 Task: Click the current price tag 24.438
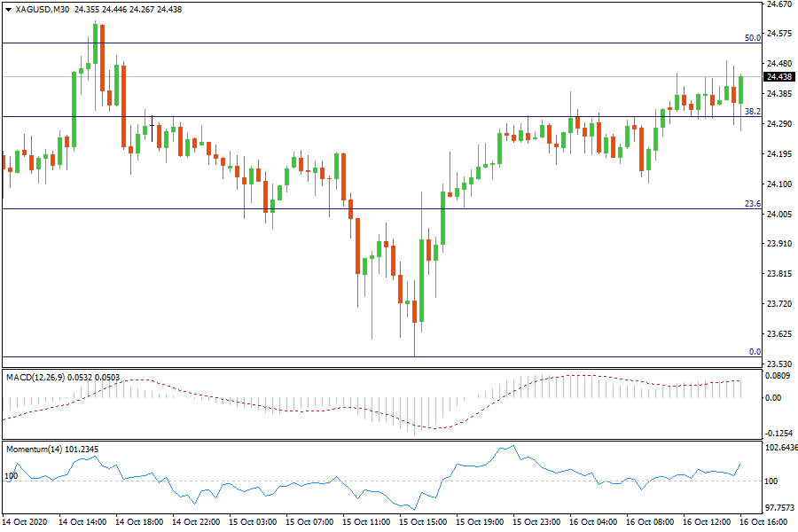(779, 77)
